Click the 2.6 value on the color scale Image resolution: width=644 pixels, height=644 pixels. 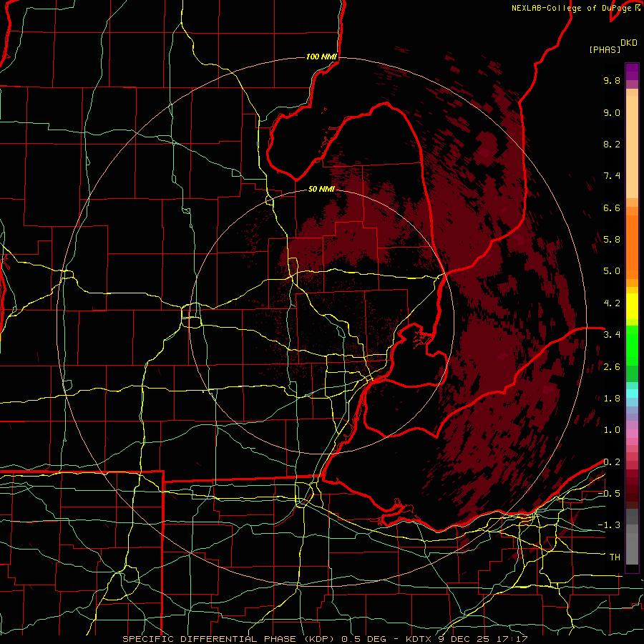612,366
